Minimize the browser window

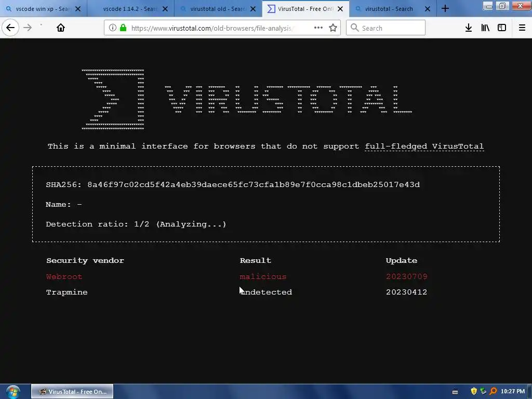point(488,6)
